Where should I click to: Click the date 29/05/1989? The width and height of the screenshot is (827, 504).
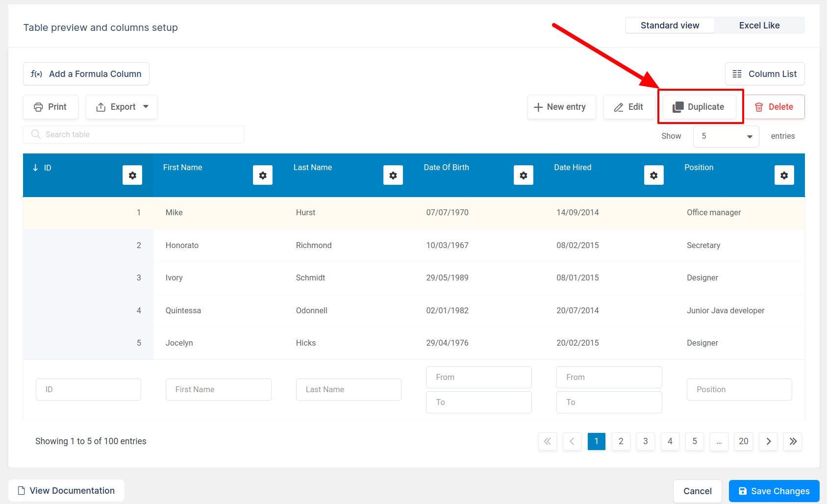[447, 277]
